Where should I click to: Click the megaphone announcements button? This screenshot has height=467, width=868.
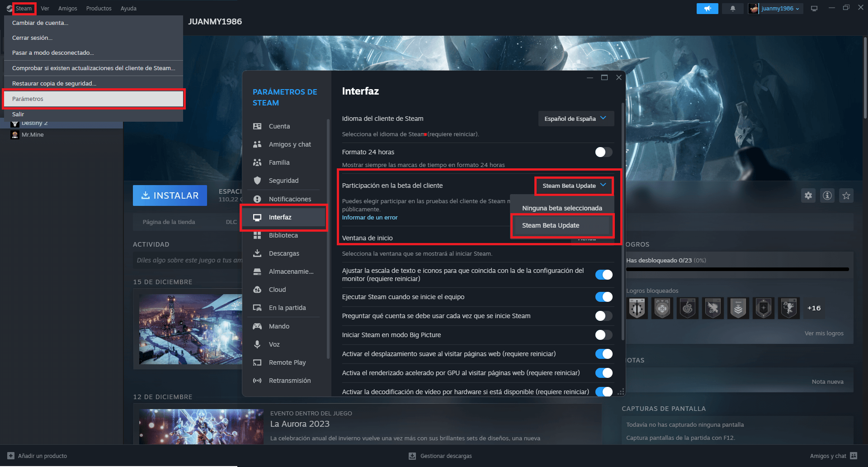708,8
